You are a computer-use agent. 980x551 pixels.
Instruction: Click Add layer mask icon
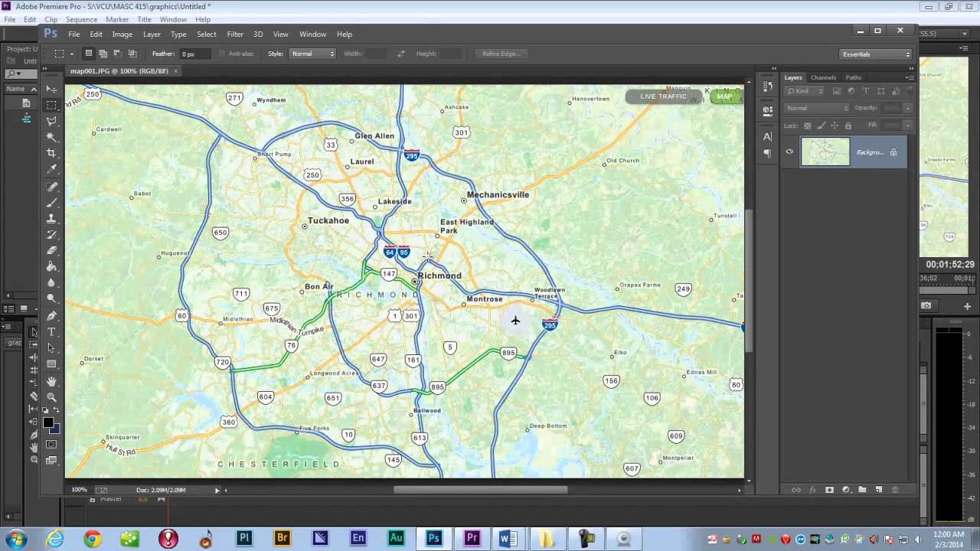(829, 490)
